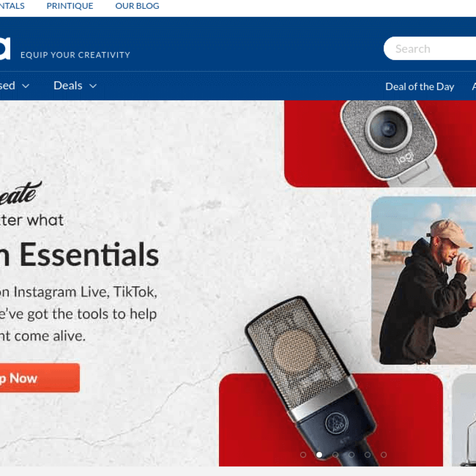Click the Adorama logo icon
Screen dimensions: 476x476
pos(5,48)
